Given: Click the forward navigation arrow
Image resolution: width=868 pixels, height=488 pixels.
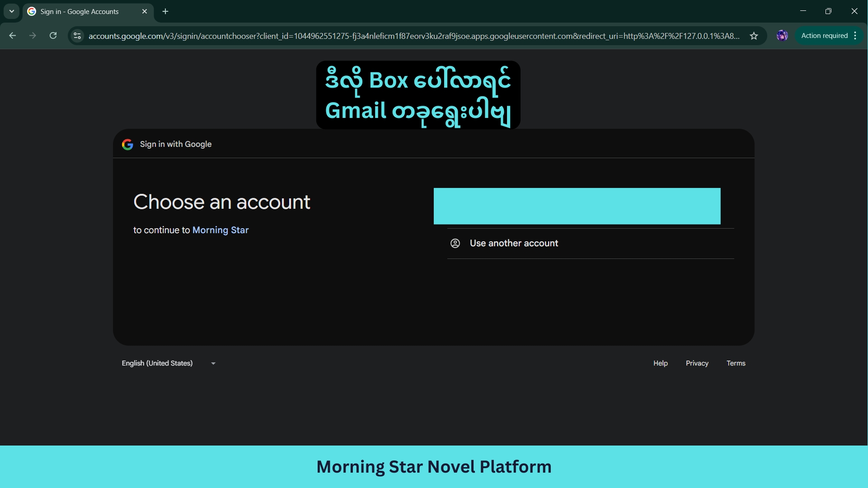Looking at the screenshot, I should click(x=32, y=36).
